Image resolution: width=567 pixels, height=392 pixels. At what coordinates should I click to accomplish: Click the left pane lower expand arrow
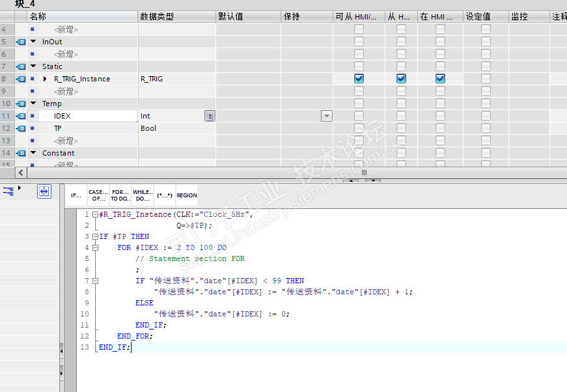tap(61, 373)
